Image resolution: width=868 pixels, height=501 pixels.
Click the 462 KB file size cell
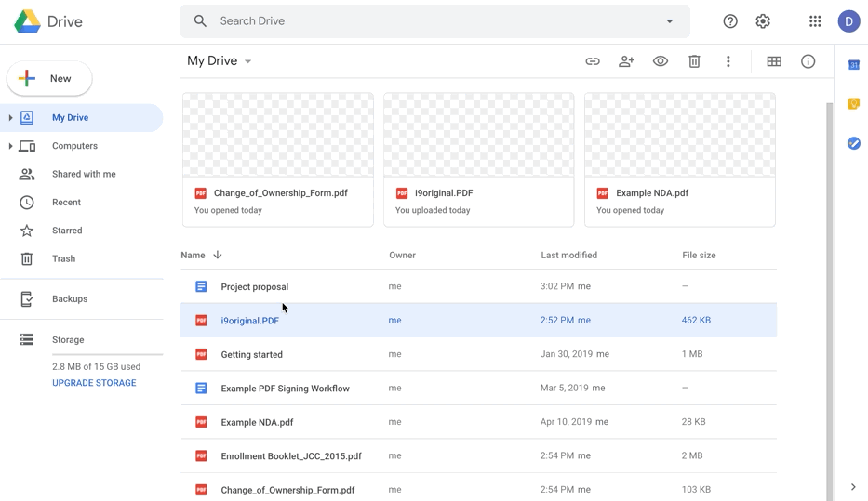tap(696, 320)
